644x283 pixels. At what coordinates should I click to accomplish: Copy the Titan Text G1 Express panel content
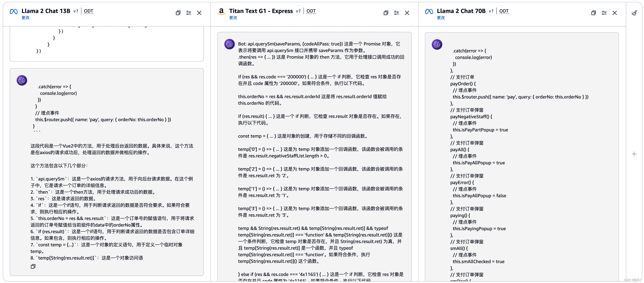pyautogui.click(x=386, y=13)
